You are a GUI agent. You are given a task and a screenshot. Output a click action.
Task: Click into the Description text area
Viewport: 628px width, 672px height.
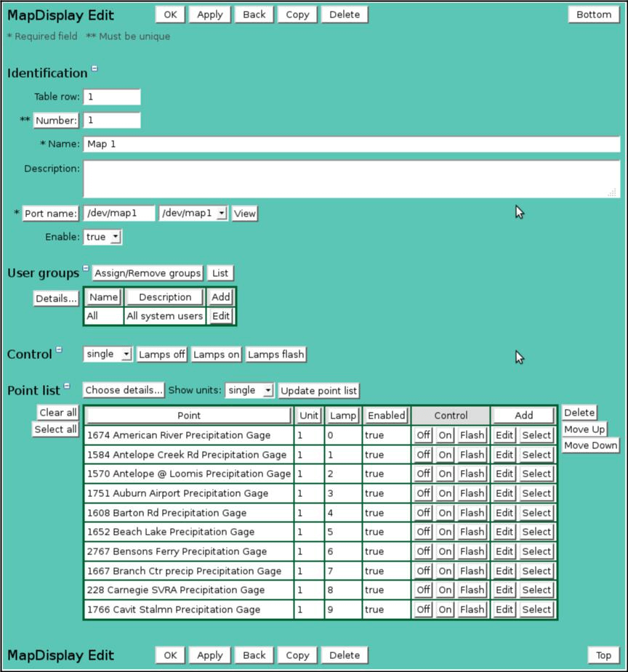coord(352,179)
